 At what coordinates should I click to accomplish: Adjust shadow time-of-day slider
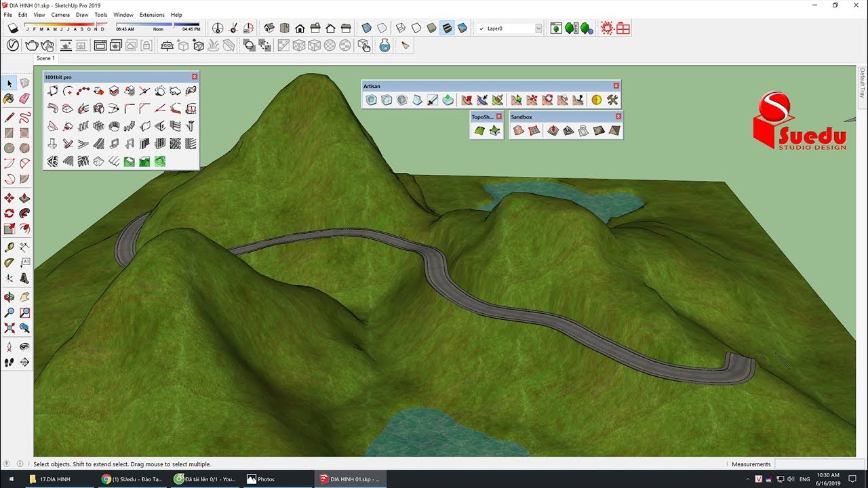click(x=158, y=25)
